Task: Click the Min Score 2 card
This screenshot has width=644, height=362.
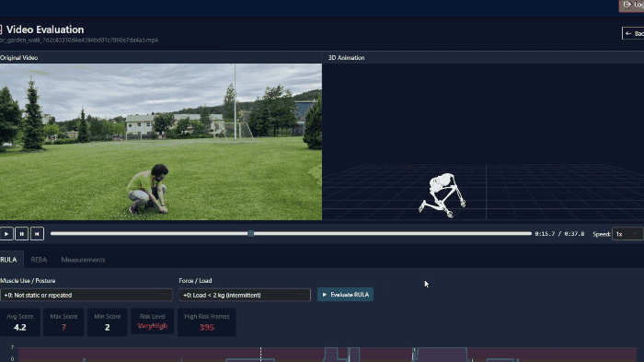Action: pyautogui.click(x=108, y=322)
